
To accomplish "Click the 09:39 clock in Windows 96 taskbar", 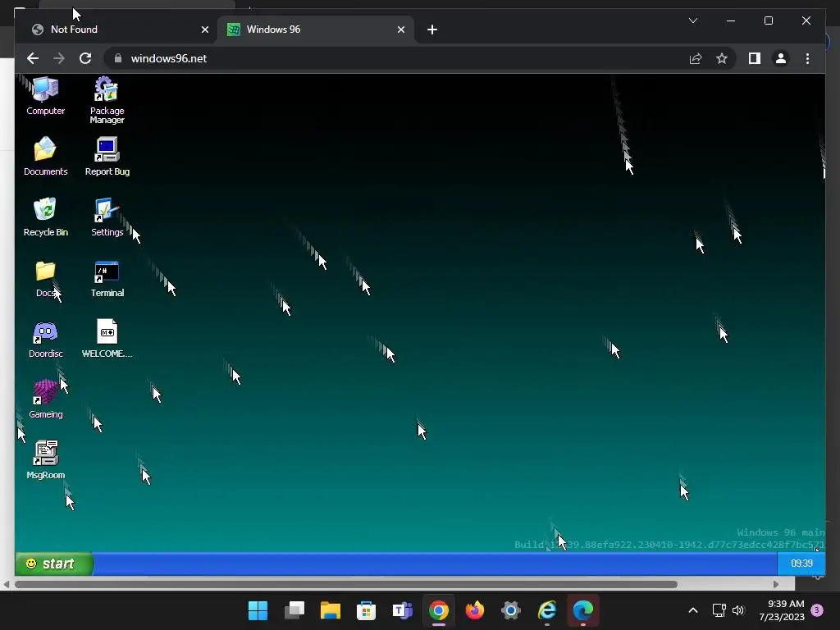I will click(801, 564).
